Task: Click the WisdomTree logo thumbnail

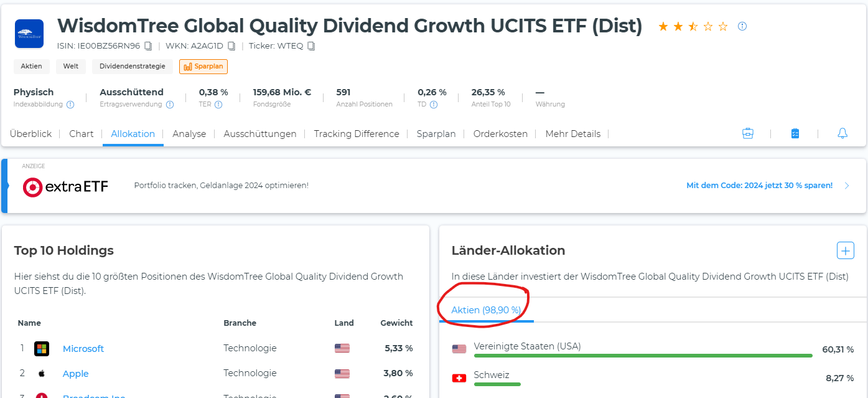Action: 29,34
